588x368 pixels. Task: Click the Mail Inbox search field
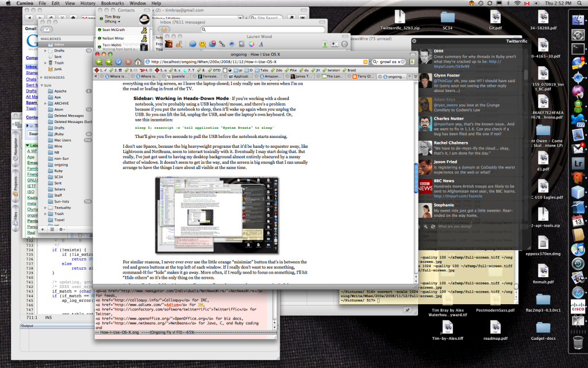pyautogui.click(x=262, y=29)
